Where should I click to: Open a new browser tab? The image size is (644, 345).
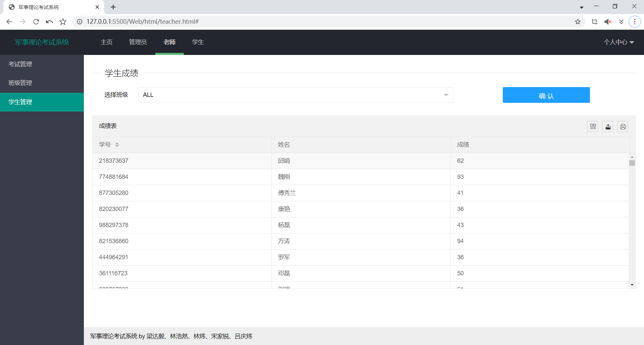pos(113,7)
